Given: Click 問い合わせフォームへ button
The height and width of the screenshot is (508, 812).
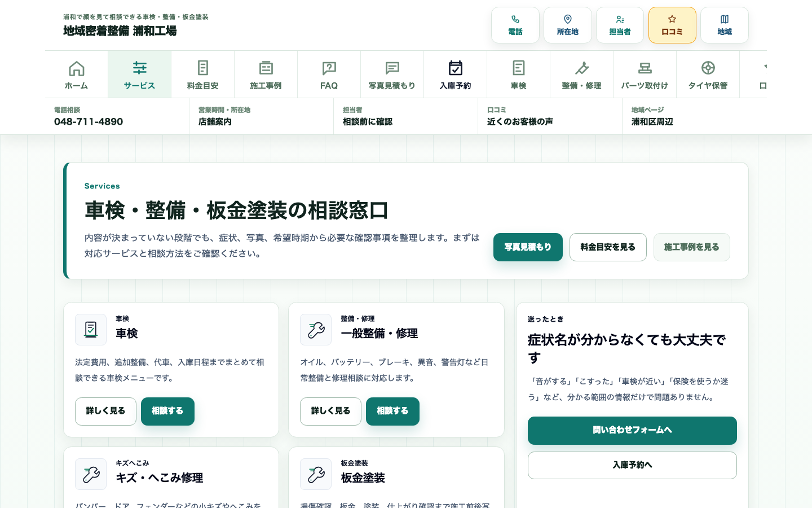Looking at the screenshot, I should [x=632, y=431].
